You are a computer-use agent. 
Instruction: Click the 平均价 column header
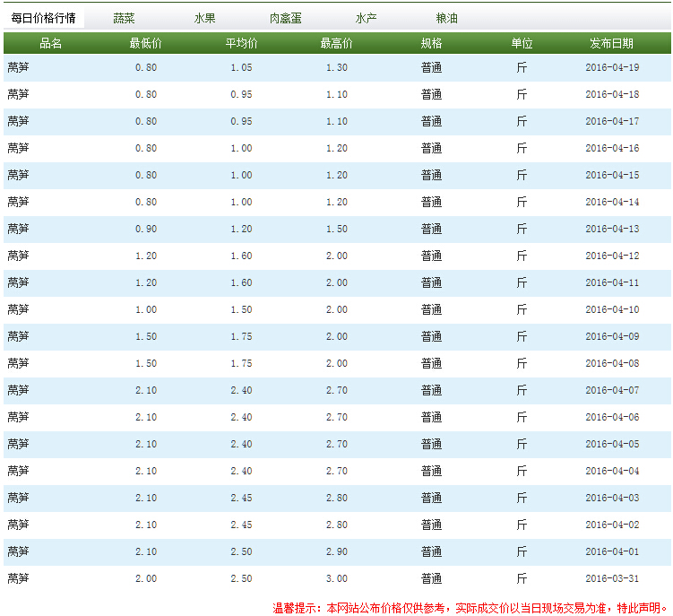point(242,43)
